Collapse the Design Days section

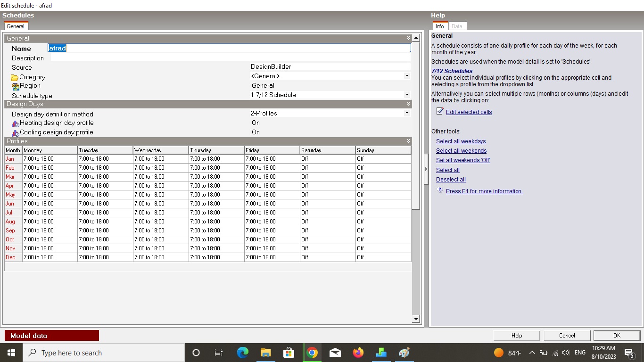[x=408, y=104]
